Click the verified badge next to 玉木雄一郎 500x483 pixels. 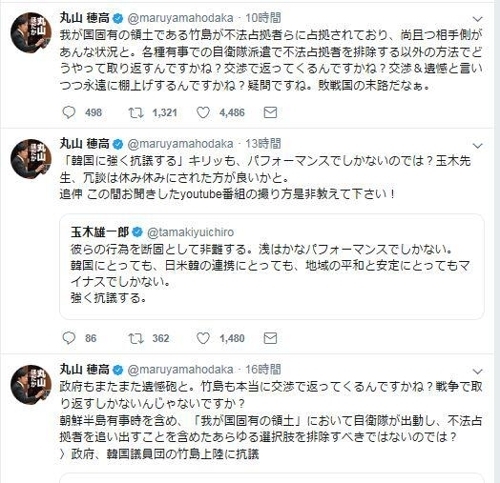pos(137,232)
